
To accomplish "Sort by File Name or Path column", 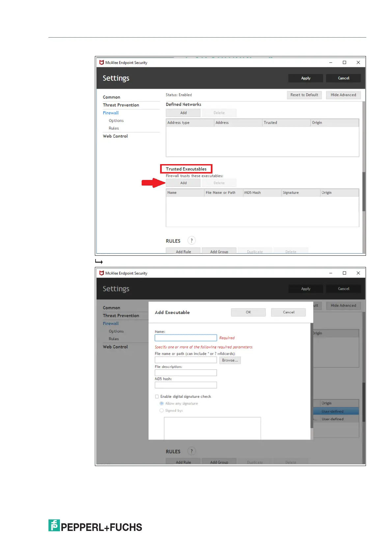I will click(224, 193).
